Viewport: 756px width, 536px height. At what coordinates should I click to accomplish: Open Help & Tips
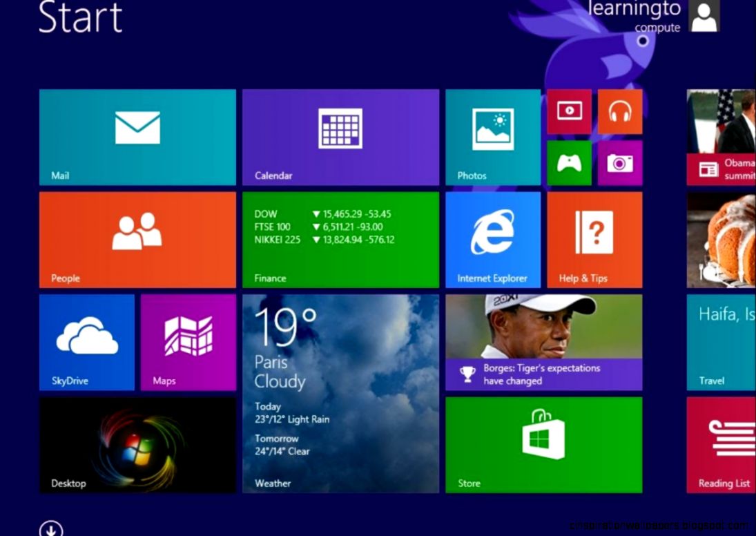594,238
